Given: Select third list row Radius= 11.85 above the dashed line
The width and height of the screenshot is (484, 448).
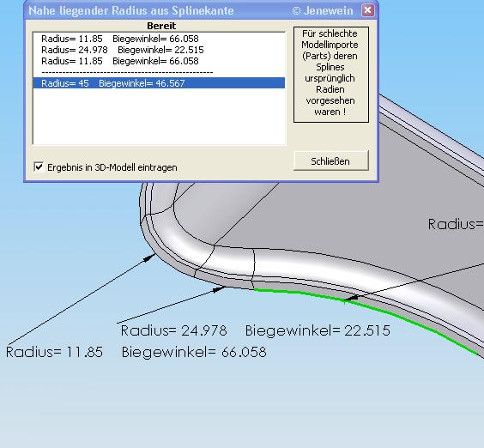Looking at the screenshot, I should tap(159, 61).
